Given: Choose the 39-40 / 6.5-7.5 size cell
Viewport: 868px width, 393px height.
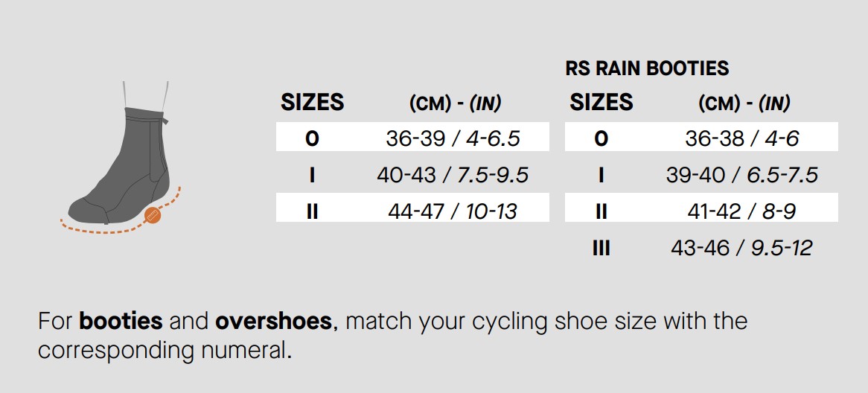Looking at the screenshot, I should (x=741, y=175).
